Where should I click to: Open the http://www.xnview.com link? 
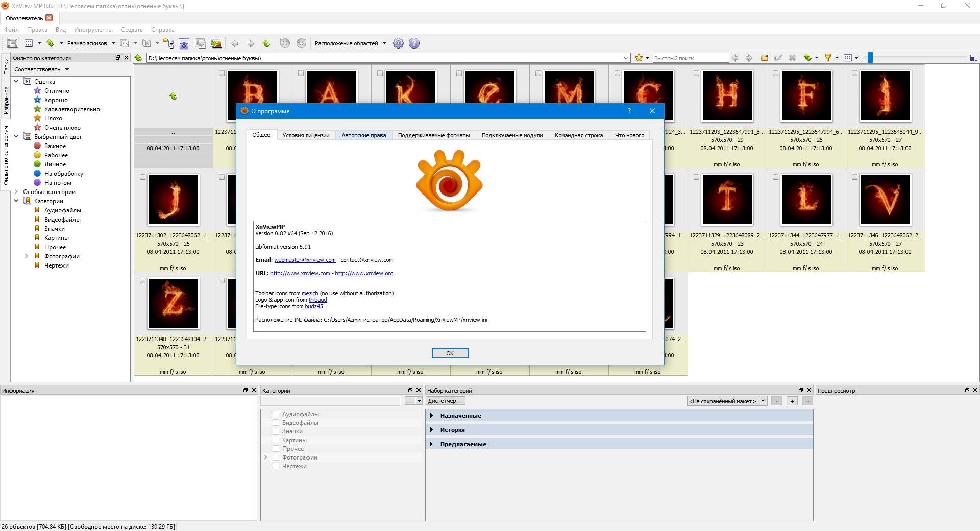(300, 273)
